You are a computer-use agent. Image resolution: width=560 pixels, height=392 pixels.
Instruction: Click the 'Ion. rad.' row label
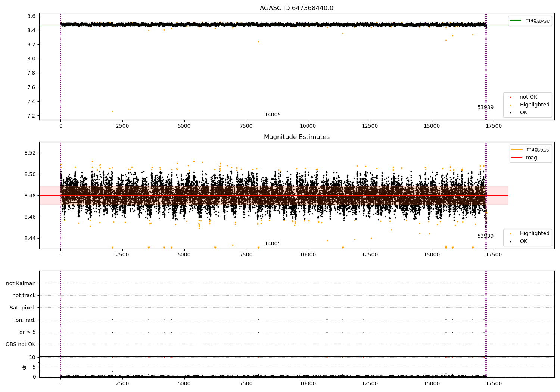click(x=25, y=320)
